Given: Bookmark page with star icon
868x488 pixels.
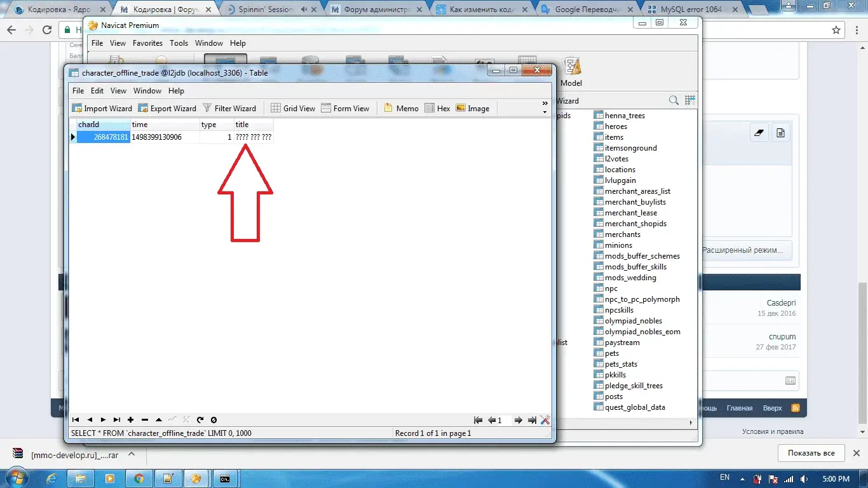Looking at the screenshot, I should point(836,30).
